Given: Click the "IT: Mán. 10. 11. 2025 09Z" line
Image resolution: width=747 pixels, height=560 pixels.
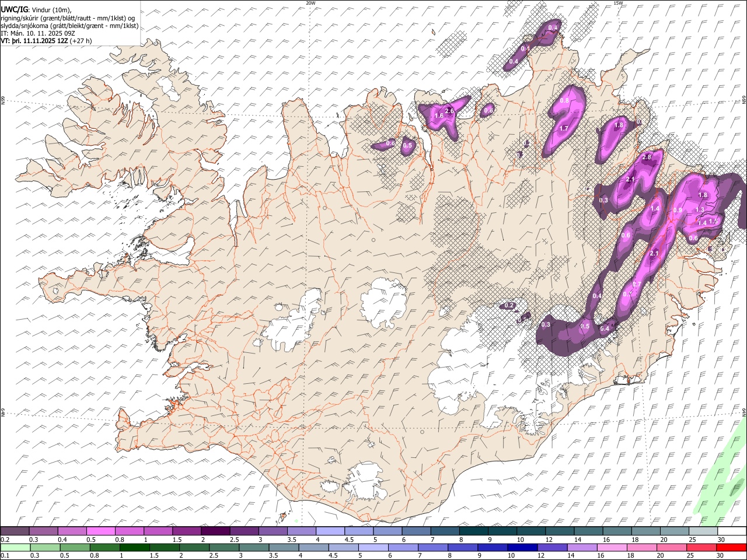Looking at the screenshot, I should (x=38, y=33).
